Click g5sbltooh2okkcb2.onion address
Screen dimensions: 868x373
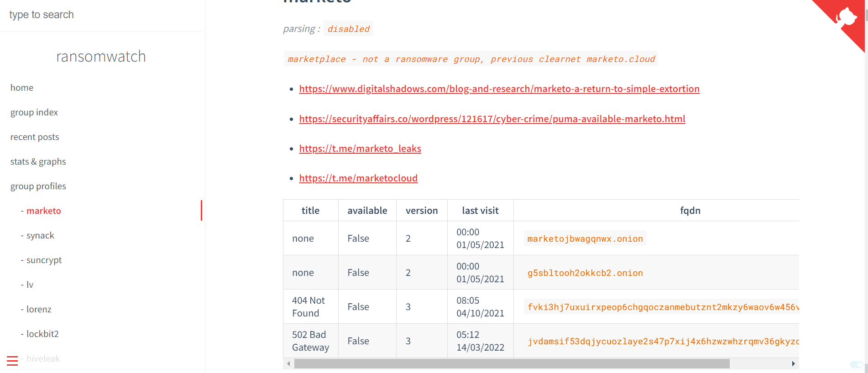(x=585, y=273)
